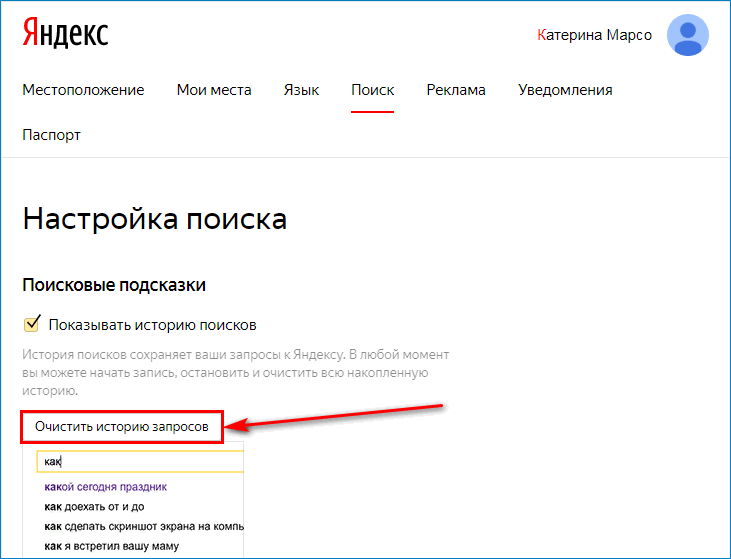Open the Паспорт tab
731x559 pixels.
tap(51, 135)
